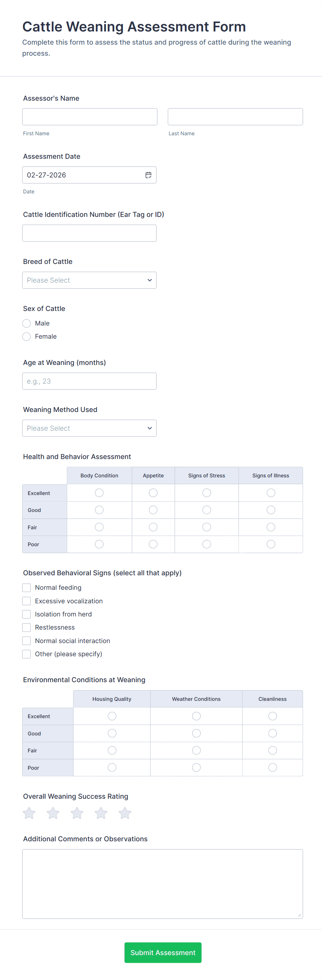Viewport: 322px width, 980px height.
Task: Set rating to four stars
Action: pyautogui.click(x=101, y=813)
